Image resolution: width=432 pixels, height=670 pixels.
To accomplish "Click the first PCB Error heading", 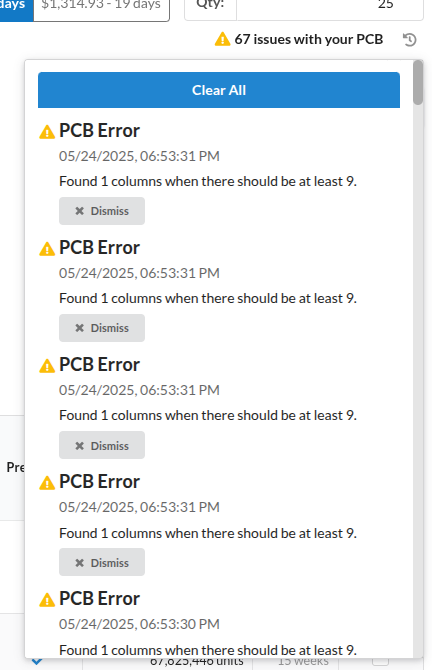I will click(99, 131).
